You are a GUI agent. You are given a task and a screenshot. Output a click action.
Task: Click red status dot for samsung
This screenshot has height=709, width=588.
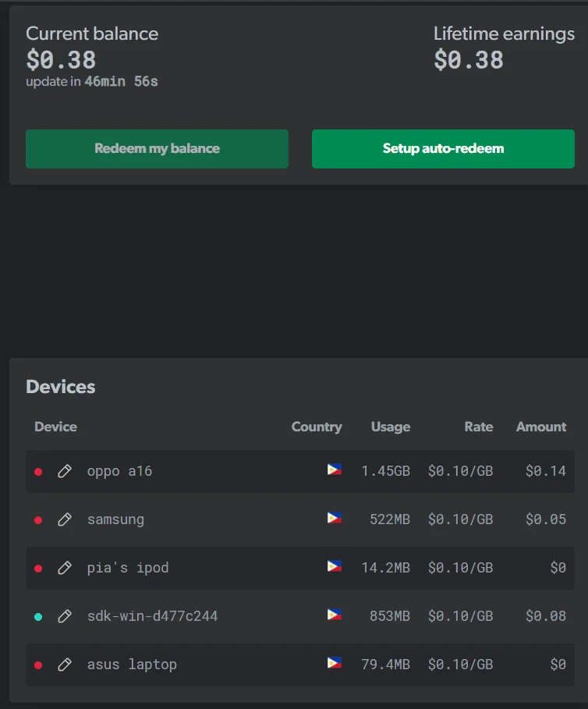[x=38, y=520]
